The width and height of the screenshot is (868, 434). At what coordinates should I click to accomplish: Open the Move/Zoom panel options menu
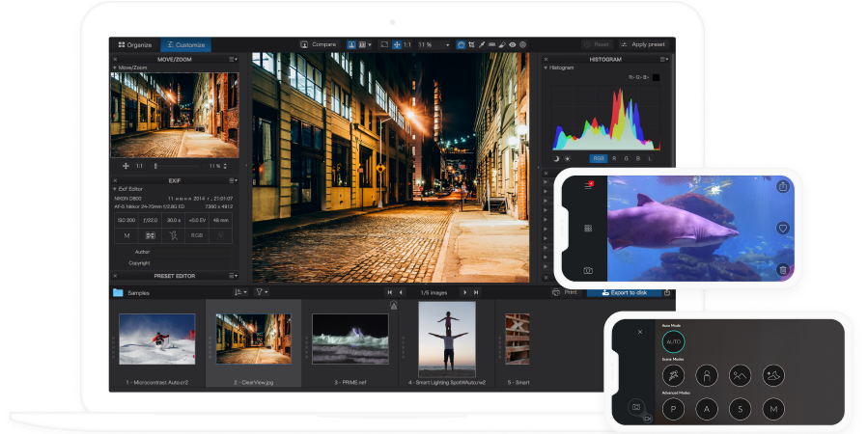pos(233,59)
